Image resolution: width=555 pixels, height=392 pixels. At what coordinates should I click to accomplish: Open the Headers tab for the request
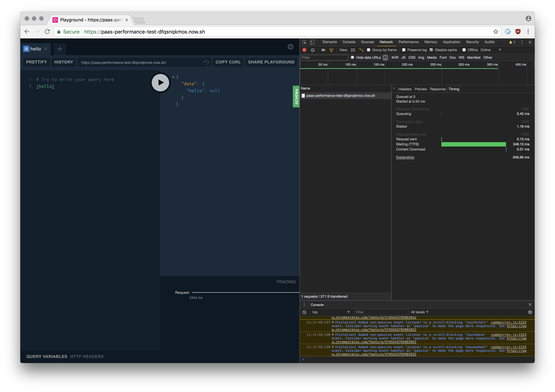click(x=405, y=89)
